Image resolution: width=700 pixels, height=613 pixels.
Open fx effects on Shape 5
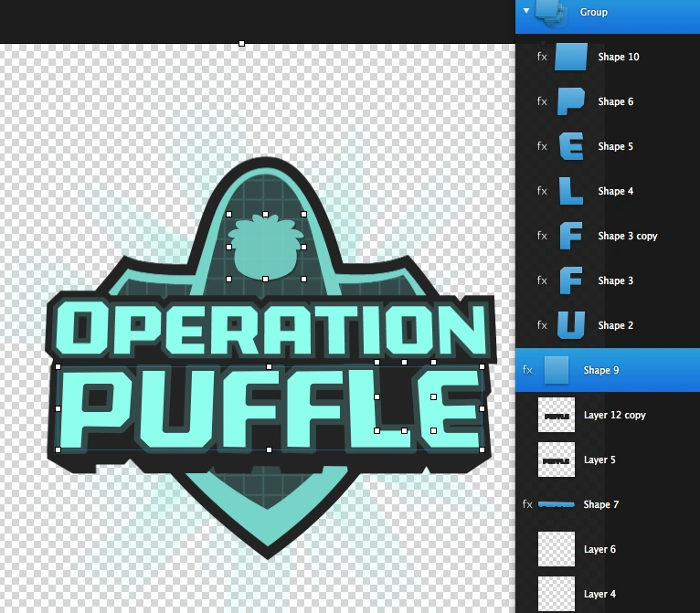coord(542,146)
